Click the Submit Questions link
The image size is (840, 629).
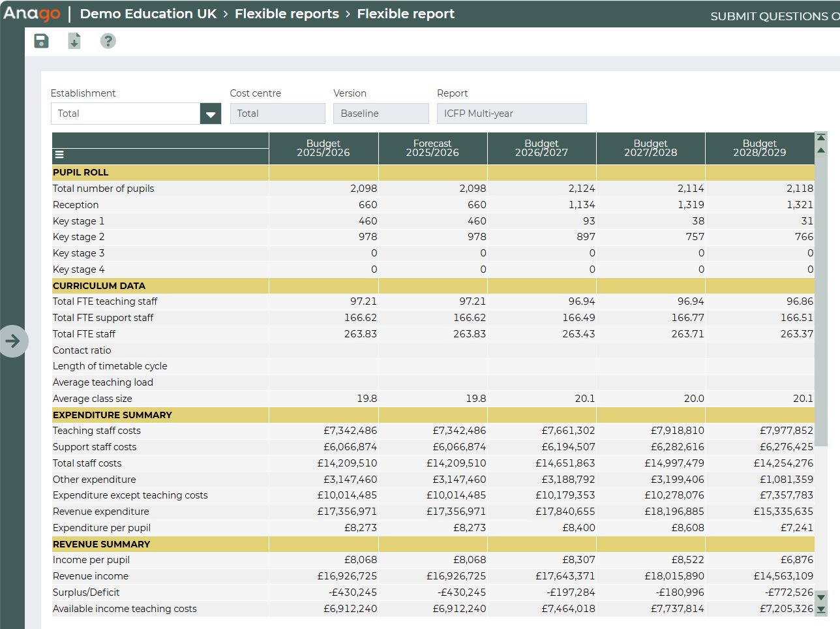coord(773,16)
